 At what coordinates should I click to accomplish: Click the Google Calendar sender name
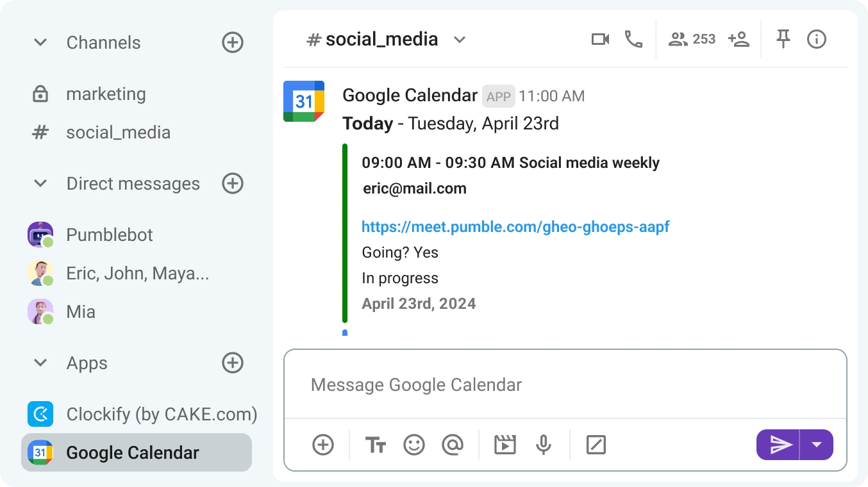point(410,95)
